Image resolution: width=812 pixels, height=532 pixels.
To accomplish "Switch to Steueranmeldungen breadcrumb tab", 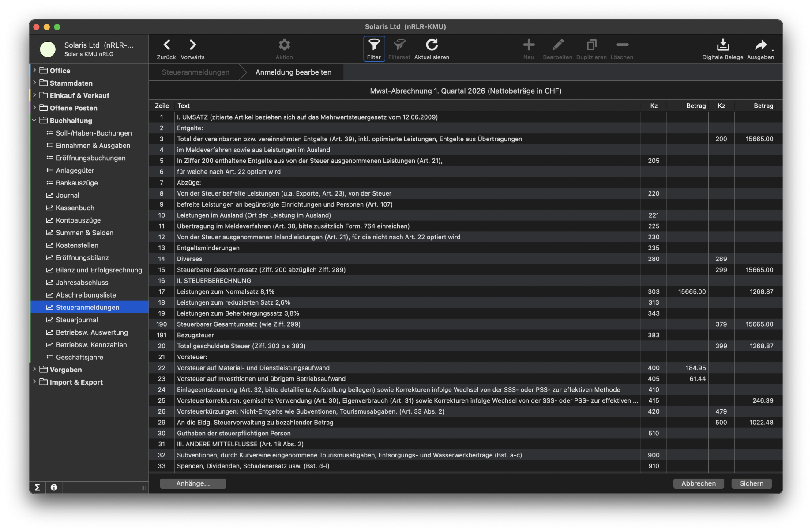I will pos(195,72).
